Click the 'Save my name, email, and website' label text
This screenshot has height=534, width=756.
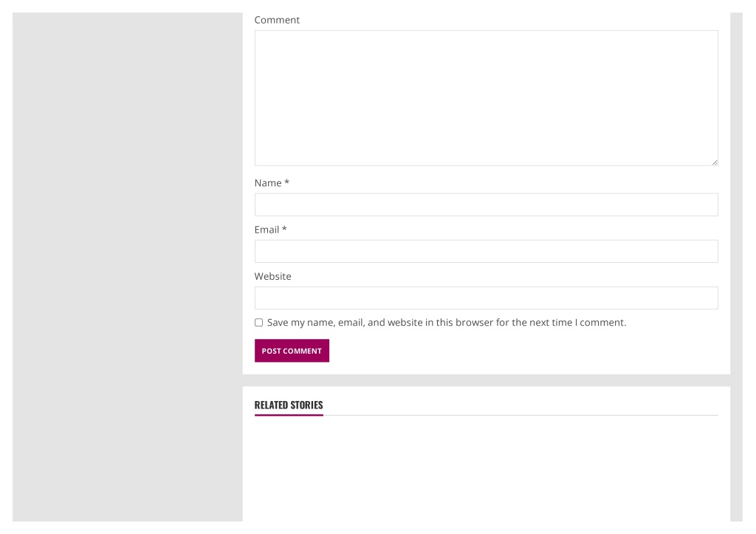447,322
